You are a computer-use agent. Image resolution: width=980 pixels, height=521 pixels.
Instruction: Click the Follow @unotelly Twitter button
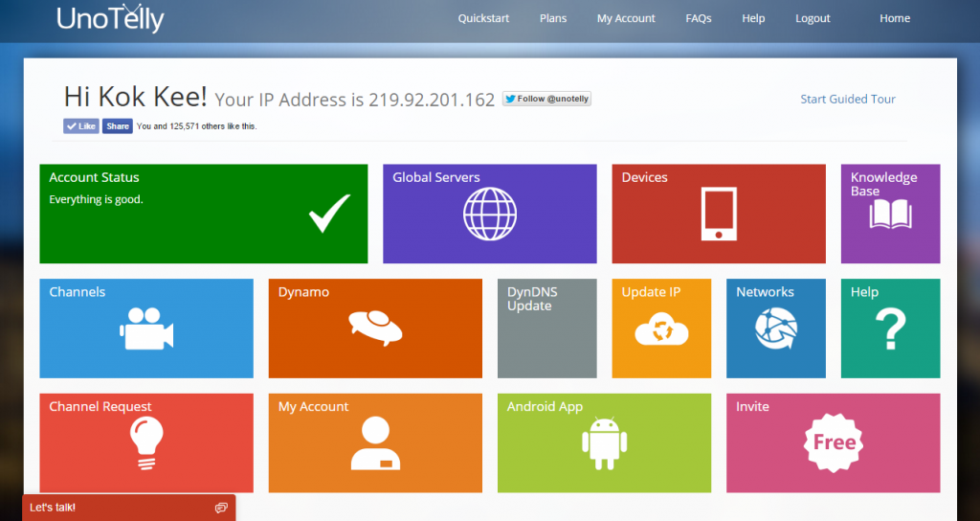(x=546, y=99)
